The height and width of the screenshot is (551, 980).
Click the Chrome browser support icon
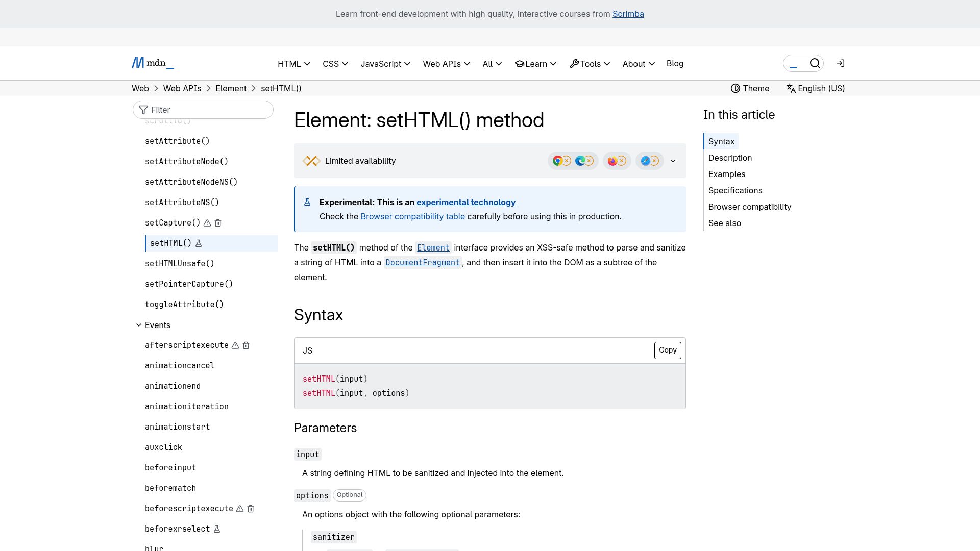click(x=557, y=161)
